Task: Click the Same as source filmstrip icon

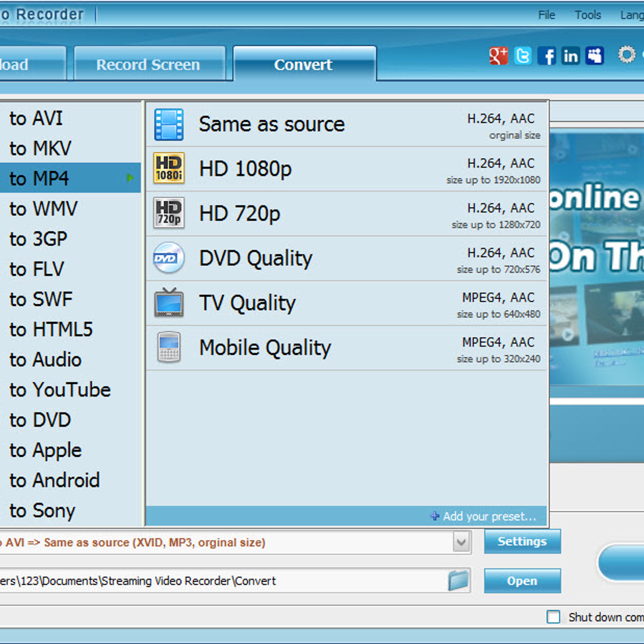Action: pyautogui.click(x=169, y=125)
